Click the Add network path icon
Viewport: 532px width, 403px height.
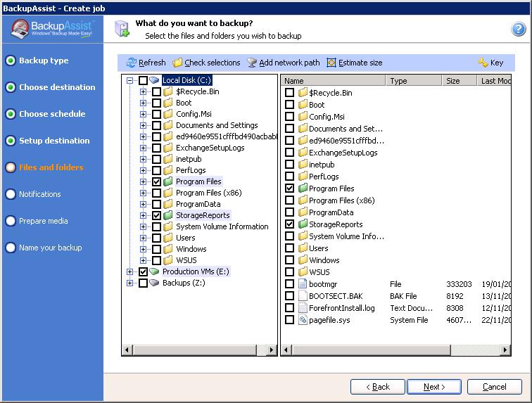point(252,63)
